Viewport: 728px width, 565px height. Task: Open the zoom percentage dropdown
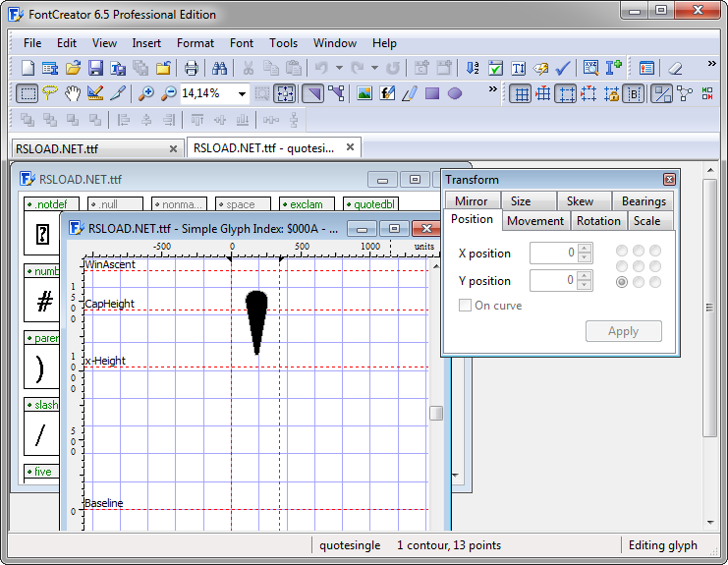(242, 93)
